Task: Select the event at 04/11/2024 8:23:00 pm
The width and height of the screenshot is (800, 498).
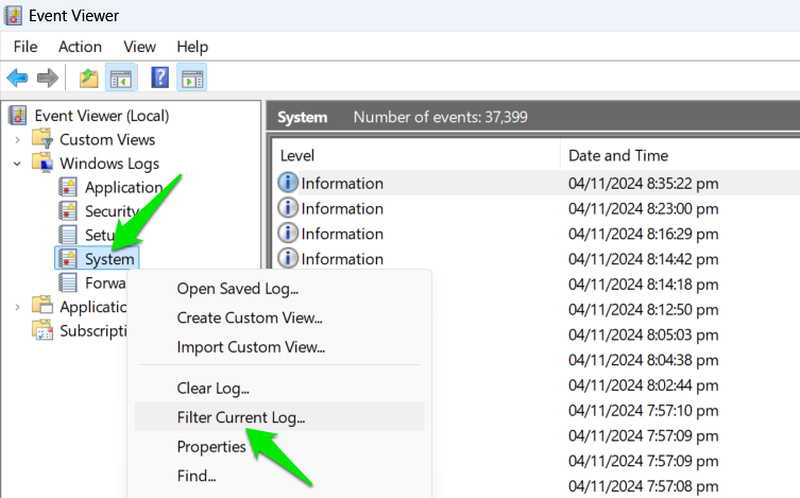Action: (536, 208)
